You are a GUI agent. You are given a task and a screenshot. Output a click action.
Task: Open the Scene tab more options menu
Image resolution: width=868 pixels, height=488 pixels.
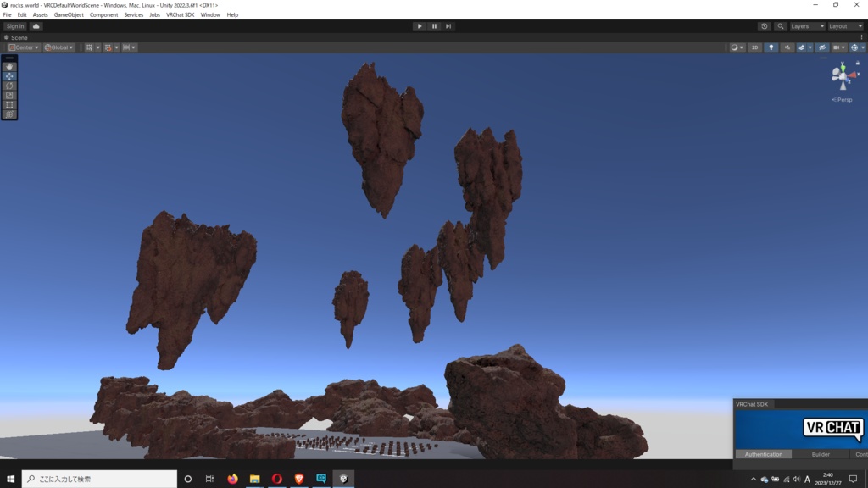(861, 37)
